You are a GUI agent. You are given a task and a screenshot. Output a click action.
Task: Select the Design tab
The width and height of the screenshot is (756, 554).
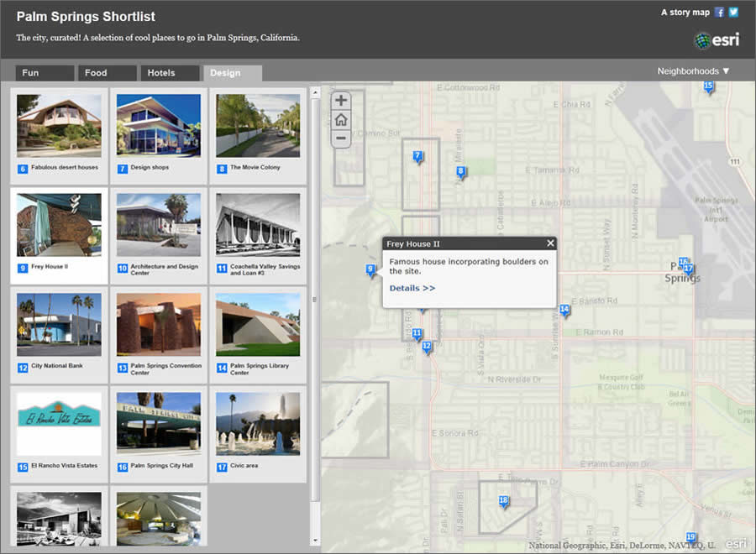(233, 73)
